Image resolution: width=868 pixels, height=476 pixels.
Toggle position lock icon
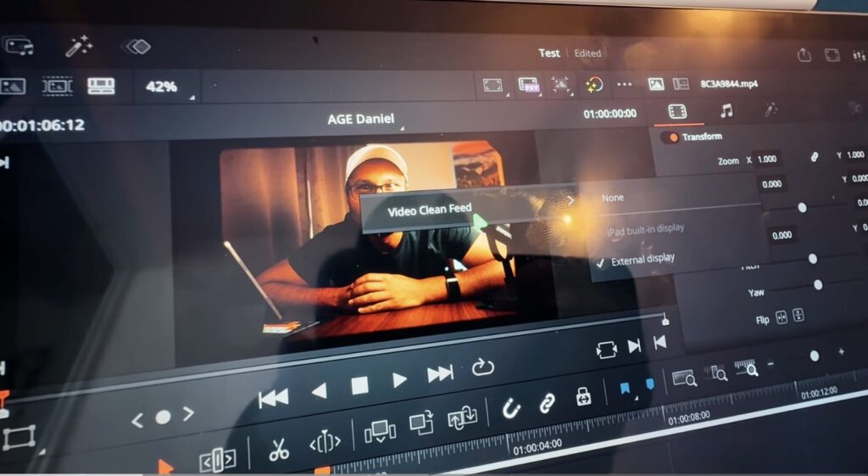(583, 396)
